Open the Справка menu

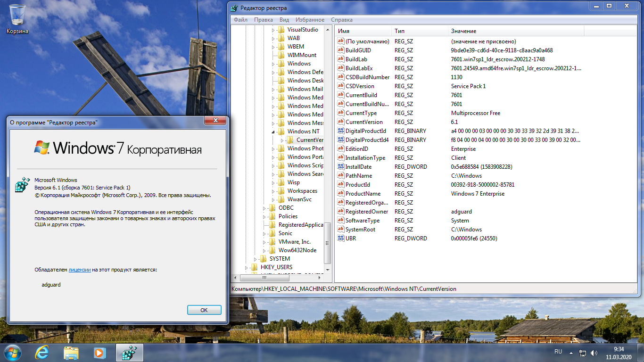point(342,20)
